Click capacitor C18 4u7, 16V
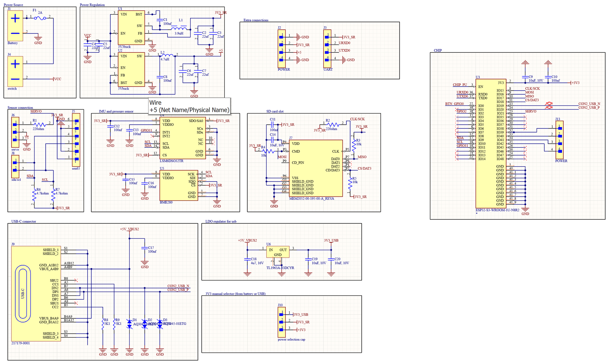This screenshot has width=609, height=364. [247, 259]
